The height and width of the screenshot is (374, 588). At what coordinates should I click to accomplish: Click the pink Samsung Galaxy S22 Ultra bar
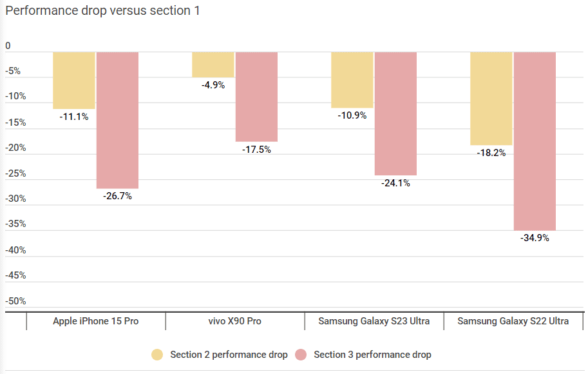coord(535,141)
